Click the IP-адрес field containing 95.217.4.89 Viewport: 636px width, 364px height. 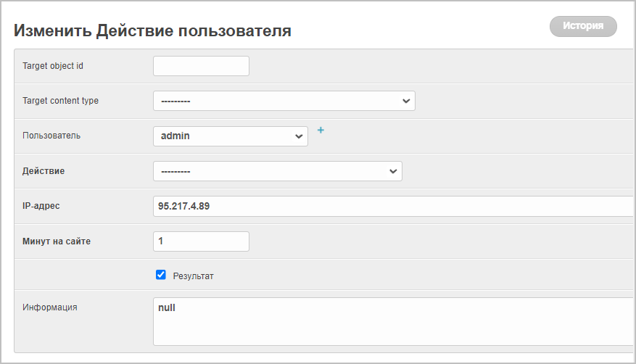coord(392,207)
